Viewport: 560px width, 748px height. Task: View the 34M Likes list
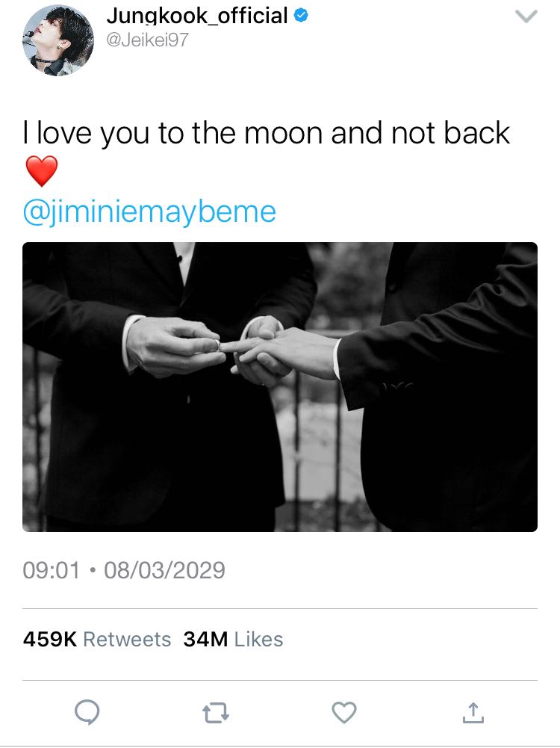click(x=233, y=639)
